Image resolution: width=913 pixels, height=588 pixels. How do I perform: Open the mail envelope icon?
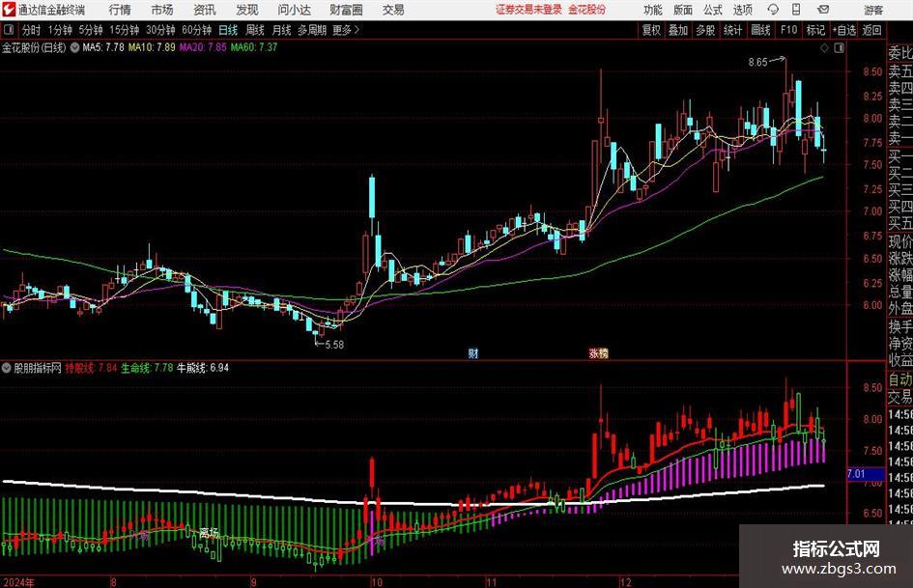tap(823, 10)
